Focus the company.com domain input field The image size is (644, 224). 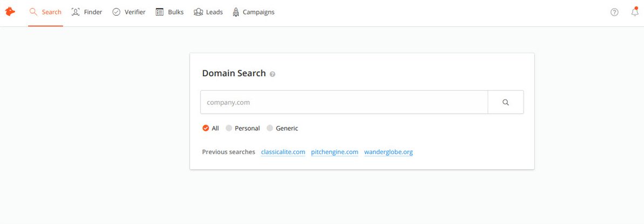tap(344, 102)
